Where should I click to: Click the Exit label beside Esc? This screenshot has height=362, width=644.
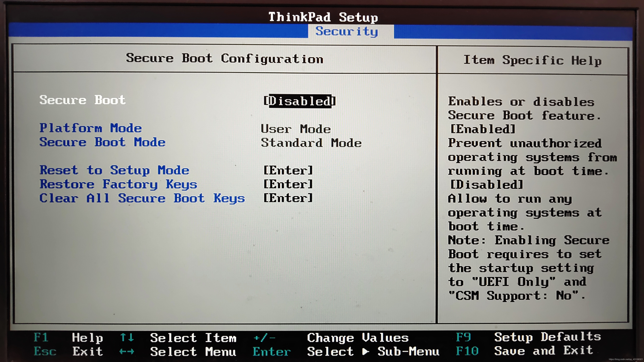point(87,351)
